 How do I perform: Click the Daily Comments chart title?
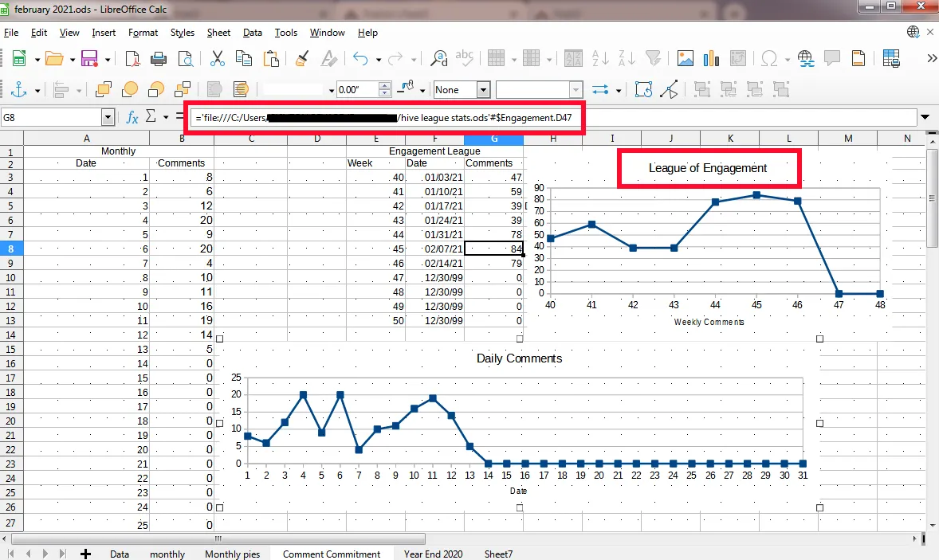[x=519, y=358]
